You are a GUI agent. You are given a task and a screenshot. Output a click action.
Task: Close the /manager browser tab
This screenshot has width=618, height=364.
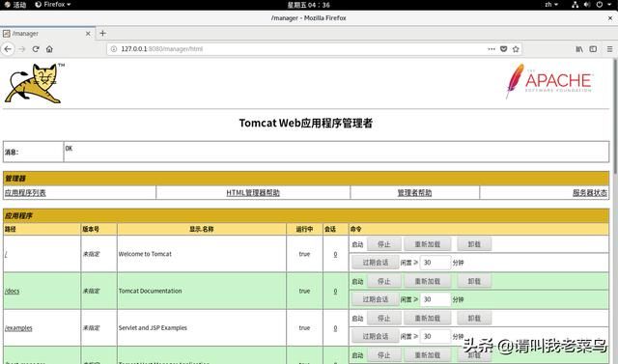[x=88, y=34]
